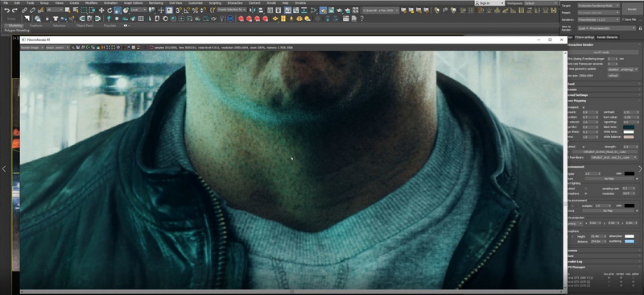Toggle the render checkbox for first GPU row

point(621,278)
